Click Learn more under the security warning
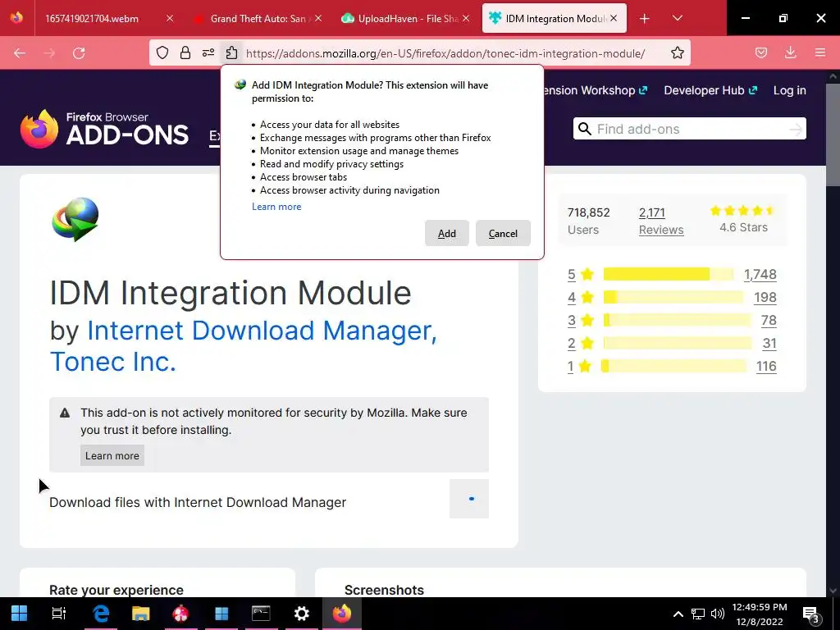 [x=112, y=455]
